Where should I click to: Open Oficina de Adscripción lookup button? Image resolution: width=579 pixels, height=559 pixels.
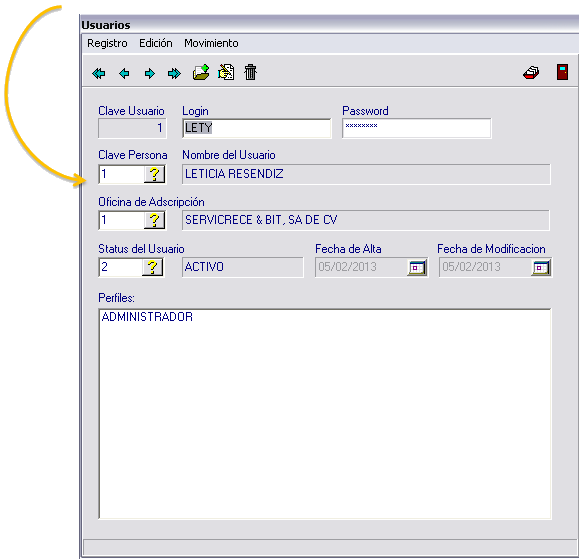(x=154, y=220)
